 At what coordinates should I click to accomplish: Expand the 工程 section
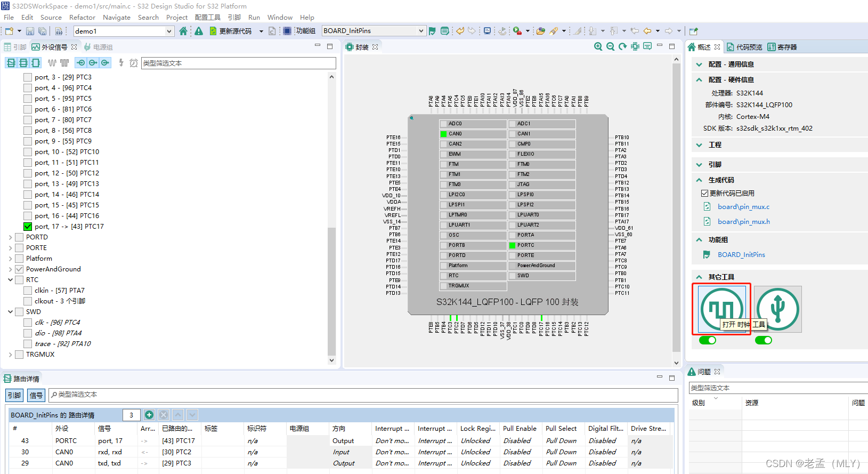(699, 145)
